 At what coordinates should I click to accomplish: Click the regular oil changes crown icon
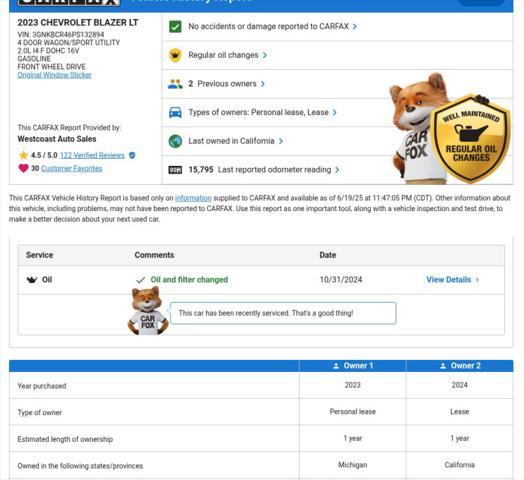pyautogui.click(x=175, y=55)
